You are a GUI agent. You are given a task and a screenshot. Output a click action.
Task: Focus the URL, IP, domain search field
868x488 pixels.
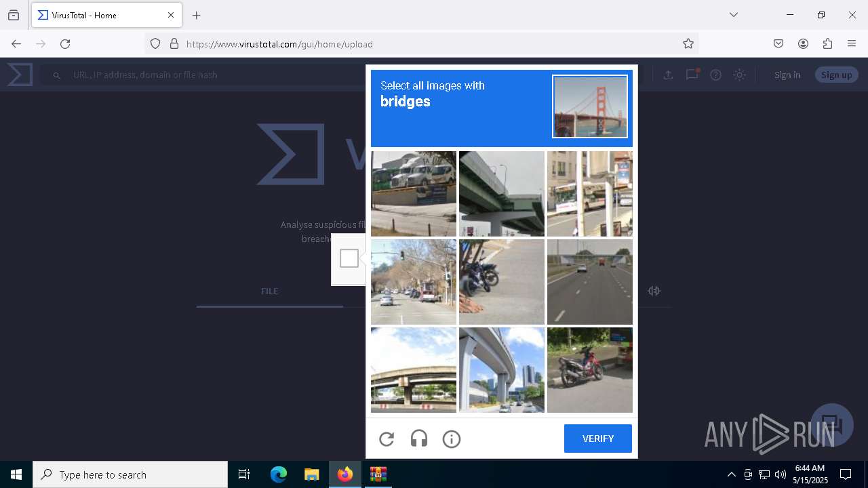click(203, 75)
